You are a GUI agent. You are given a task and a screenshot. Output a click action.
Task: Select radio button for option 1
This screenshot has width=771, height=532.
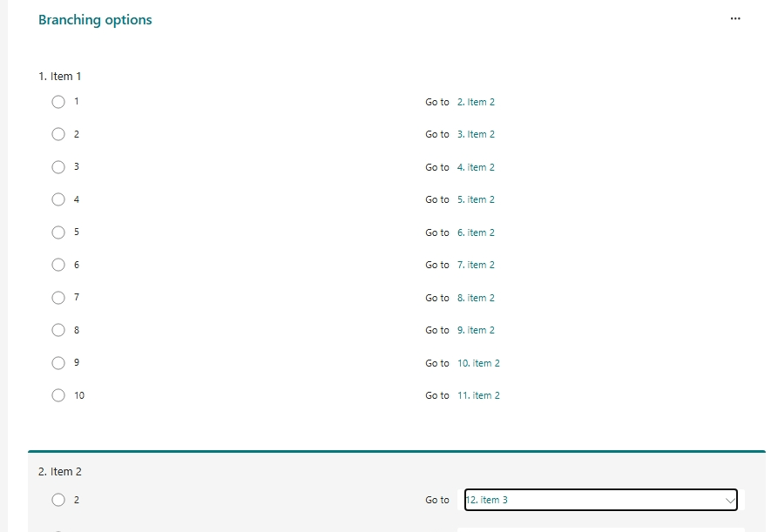tap(58, 101)
